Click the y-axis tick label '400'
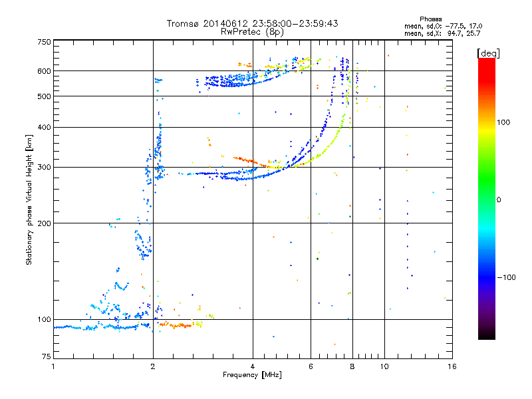 pyautogui.click(x=44, y=127)
